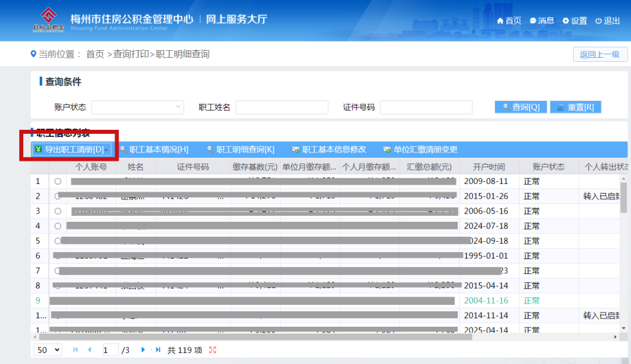This screenshot has height=364, width=631.
Task: Click 单位汇缴清册变更 toolbar item
Action: (x=420, y=149)
